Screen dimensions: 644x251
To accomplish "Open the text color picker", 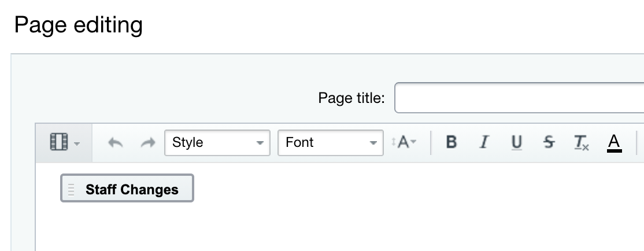I will pyautogui.click(x=614, y=142).
